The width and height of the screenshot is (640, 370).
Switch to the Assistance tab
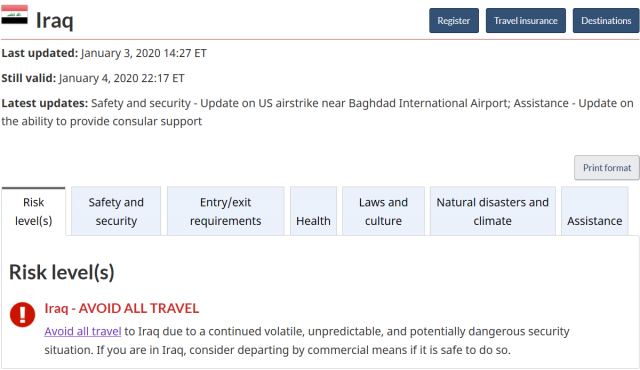[595, 211]
